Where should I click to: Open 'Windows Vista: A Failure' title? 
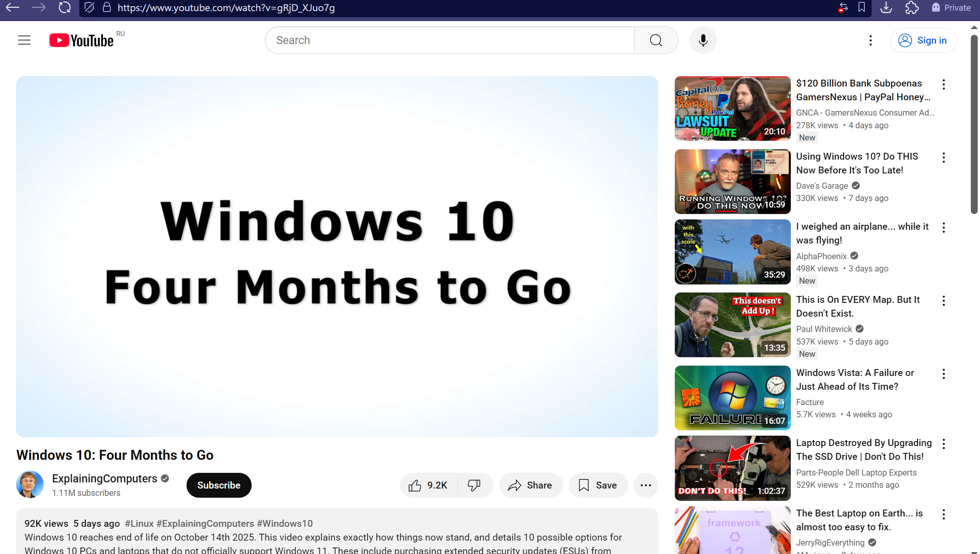coord(855,379)
